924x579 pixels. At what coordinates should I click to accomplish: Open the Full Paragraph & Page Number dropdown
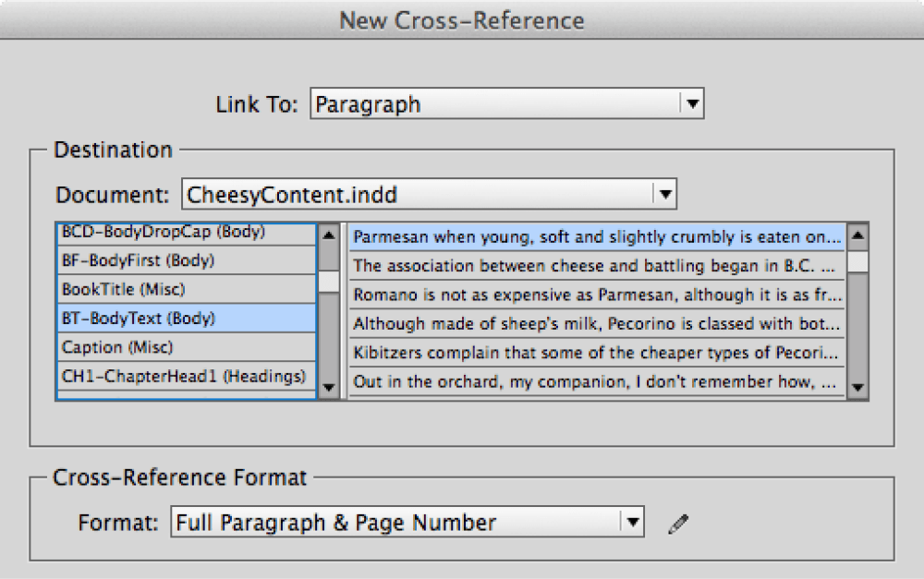pyautogui.click(x=397, y=522)
